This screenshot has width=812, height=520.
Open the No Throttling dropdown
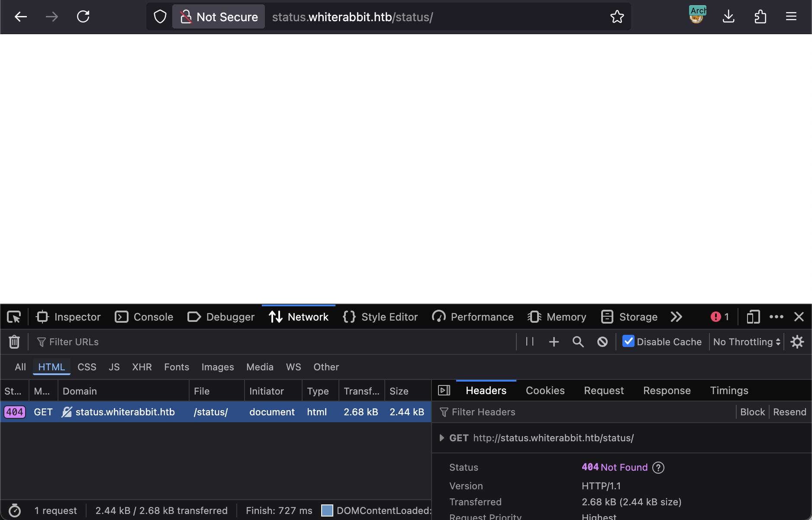pos(746,342)
